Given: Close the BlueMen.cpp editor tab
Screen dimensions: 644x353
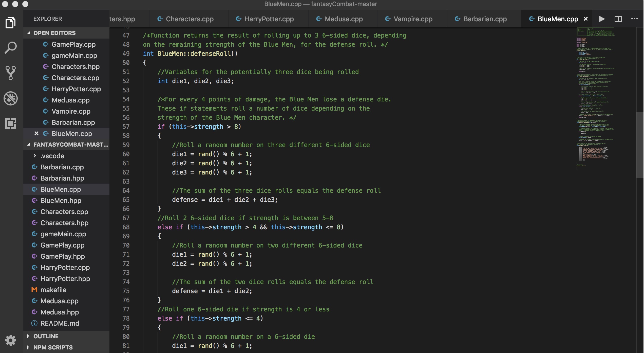Looking at the screenshot, I should (585, 19).
